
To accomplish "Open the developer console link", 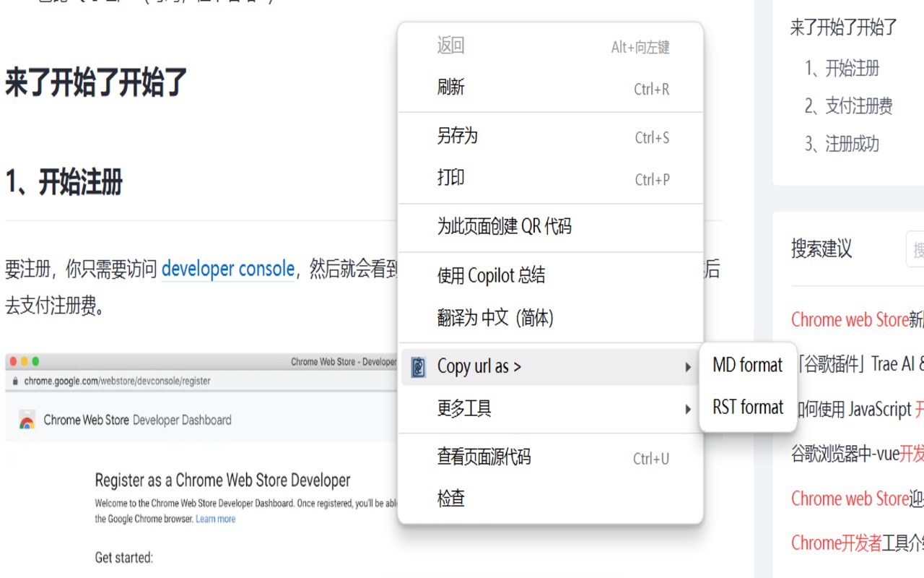I will [x=228, y=269].
